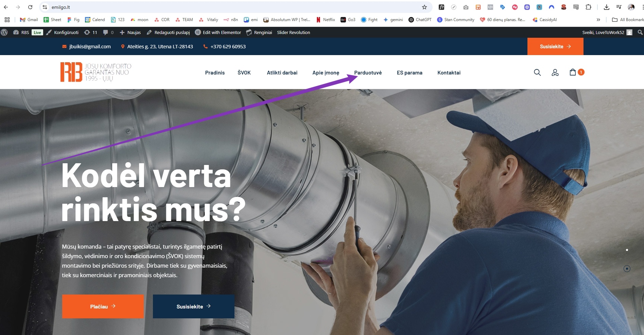Open the ŠVOK navigation item

(x=244, y=73)
